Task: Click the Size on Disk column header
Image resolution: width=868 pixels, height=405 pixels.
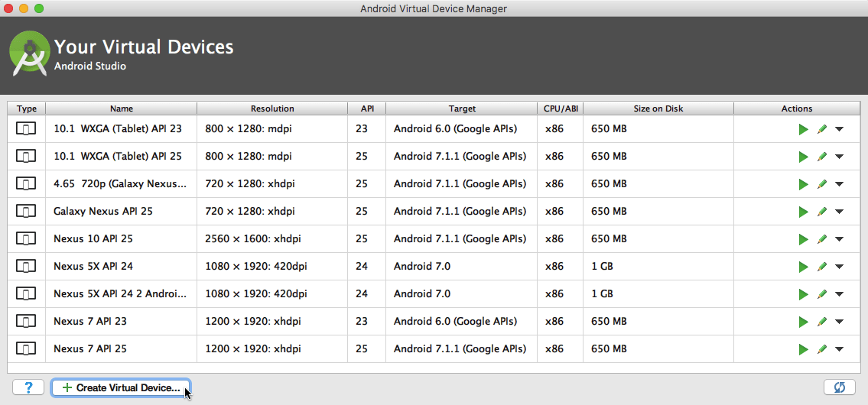Action: point(658,109)
